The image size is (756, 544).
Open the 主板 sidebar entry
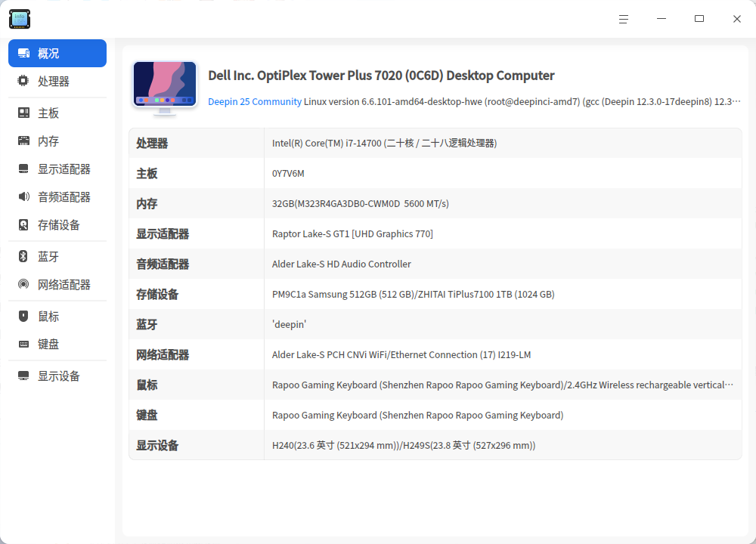point(57,113)
